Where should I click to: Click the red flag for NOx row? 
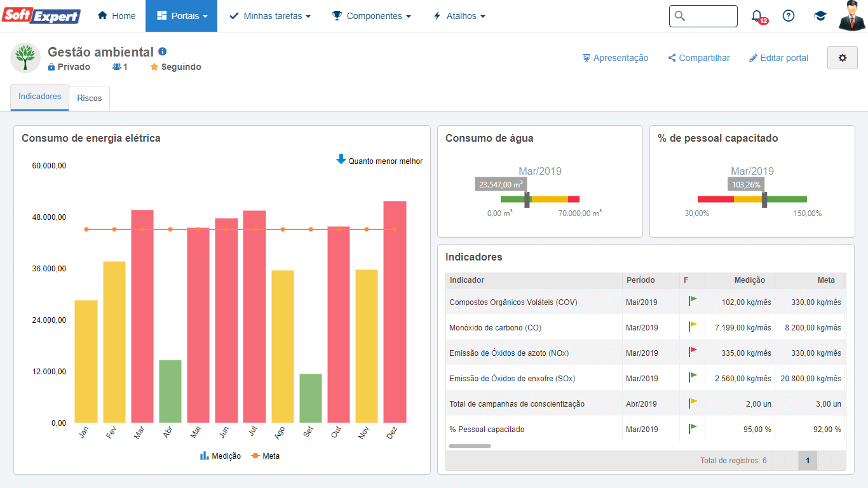pyautogui.click(x=693, y=352)
